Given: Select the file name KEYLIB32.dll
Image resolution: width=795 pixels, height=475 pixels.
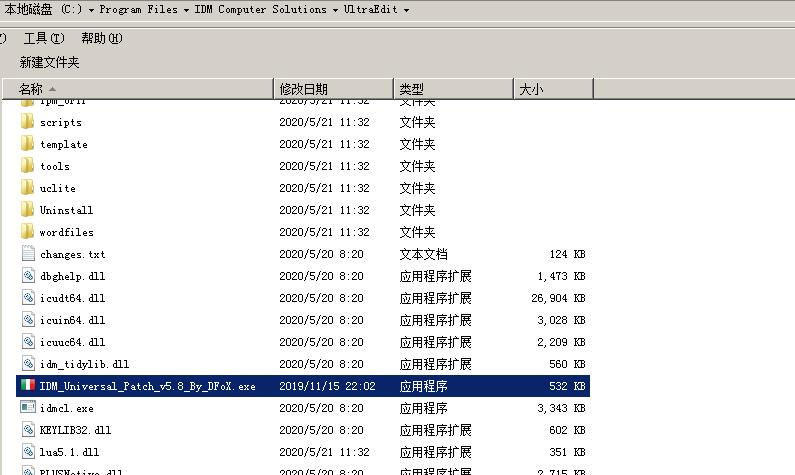Looking at the screenshot, I should pos(75,430).
